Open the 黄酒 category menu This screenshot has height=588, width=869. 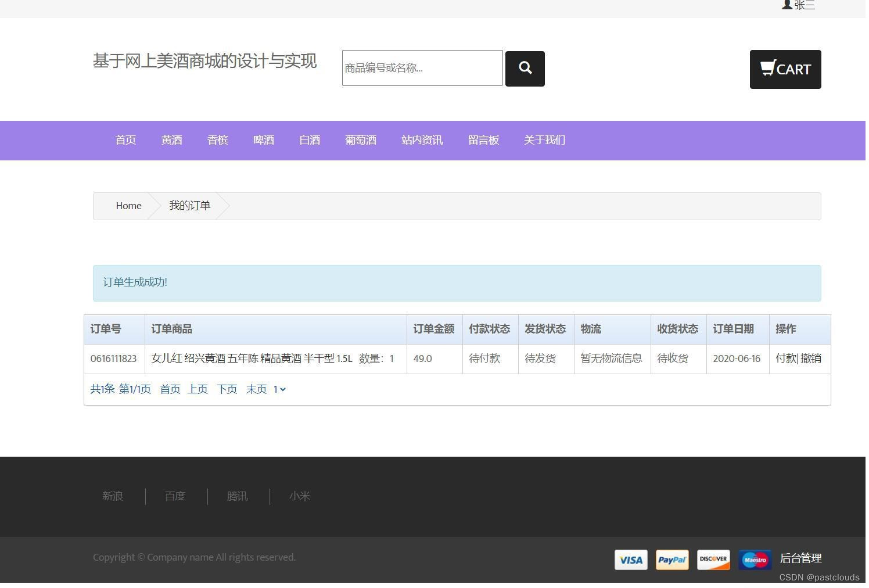point(171,140)
